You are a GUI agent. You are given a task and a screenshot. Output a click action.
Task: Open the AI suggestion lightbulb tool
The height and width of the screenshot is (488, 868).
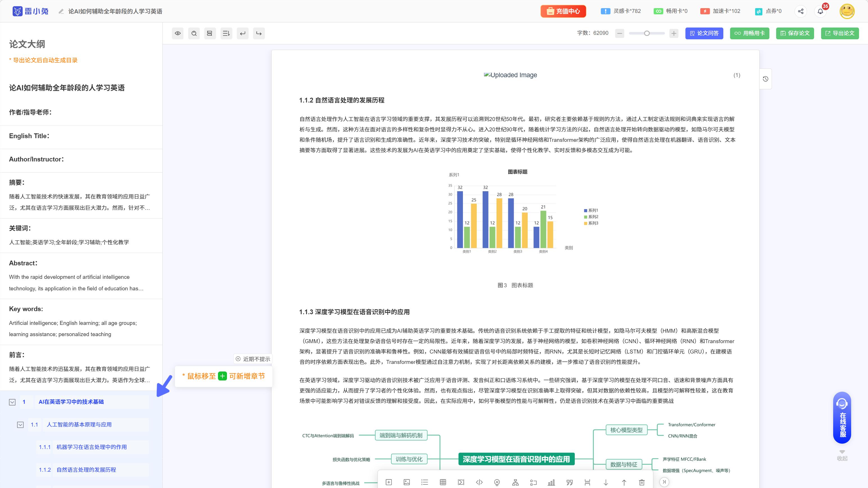tap(497, 482)
